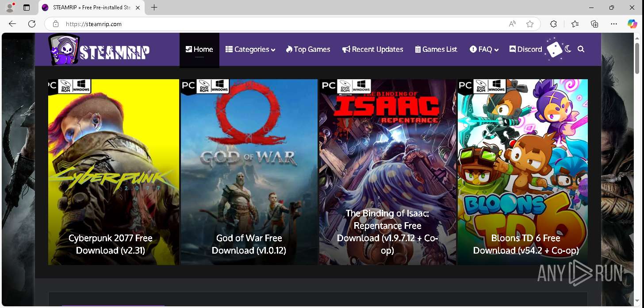
Task: Add this page to favorites
Action: click(x=530, y=24)
